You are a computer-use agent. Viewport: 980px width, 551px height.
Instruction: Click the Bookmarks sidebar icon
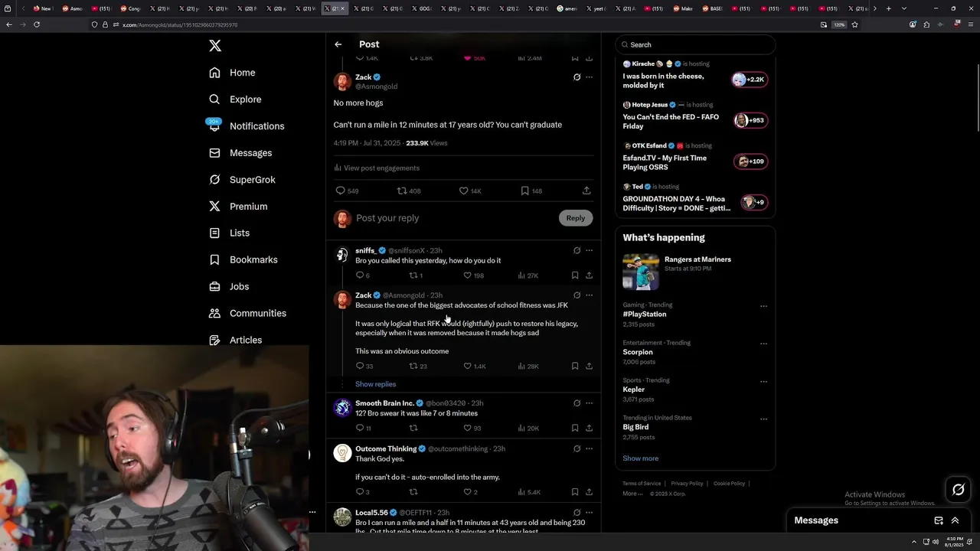pyautogui.click(x=214, y=259)
